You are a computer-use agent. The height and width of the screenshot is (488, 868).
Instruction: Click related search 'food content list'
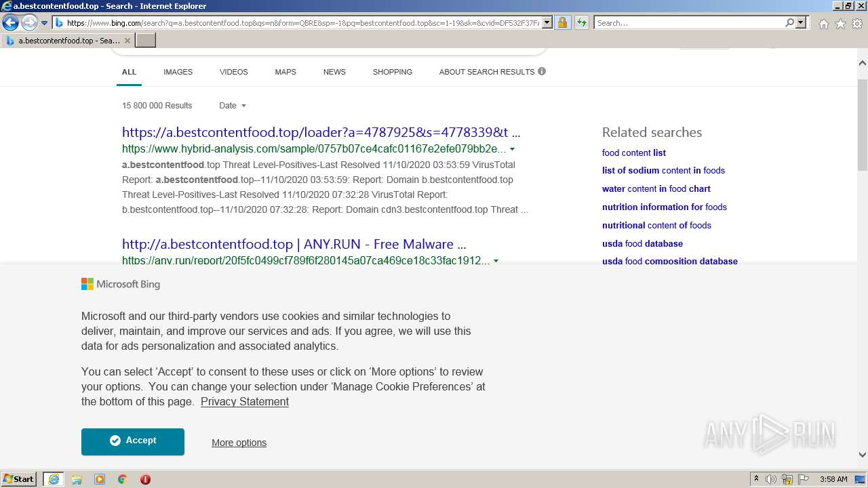[634, 152]
